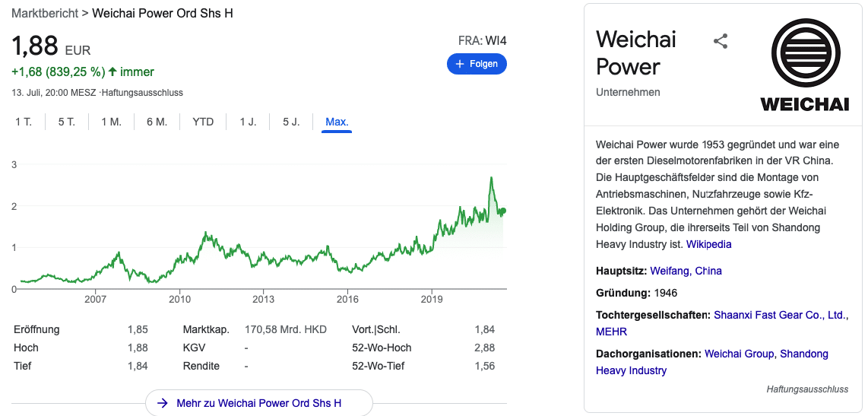Image resolution: width=868 pixels, height=416 pixels.
Task: Click the 2016 label on the chart axis
Action: pos(347,300)
